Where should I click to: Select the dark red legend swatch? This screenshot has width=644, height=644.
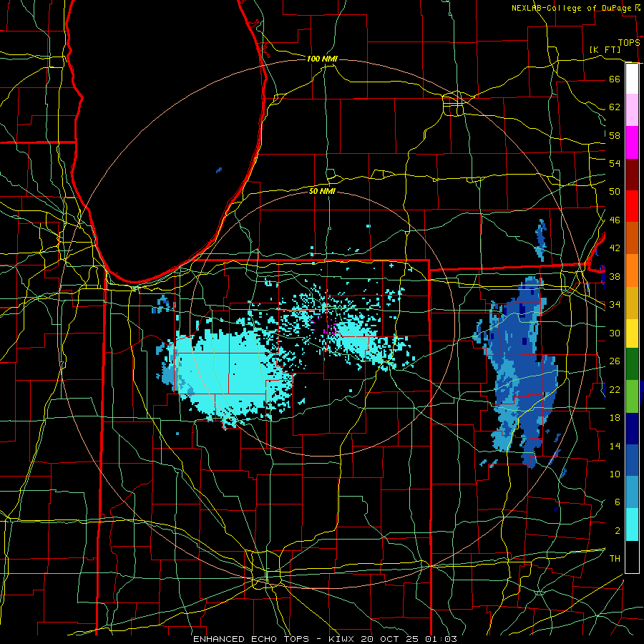(x=632, y=175)
